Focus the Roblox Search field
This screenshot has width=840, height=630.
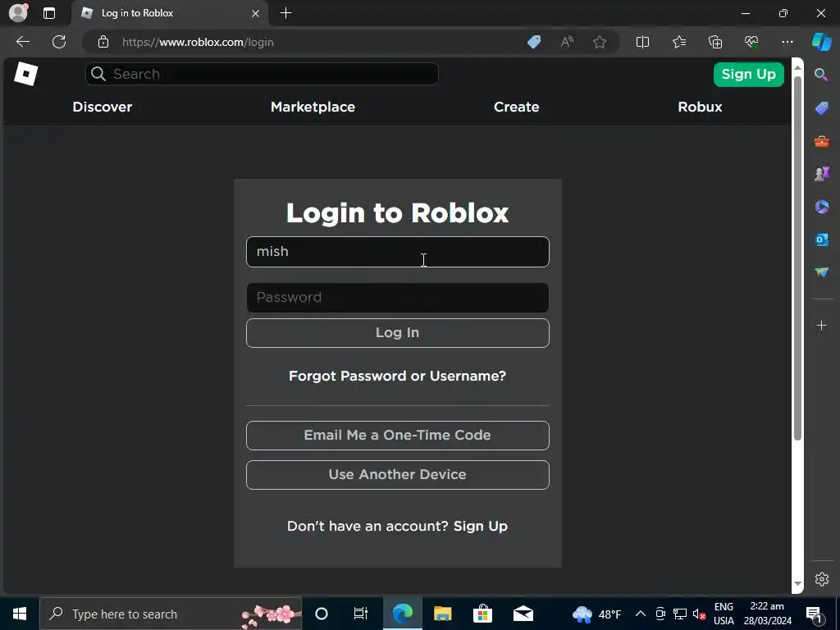262,74
